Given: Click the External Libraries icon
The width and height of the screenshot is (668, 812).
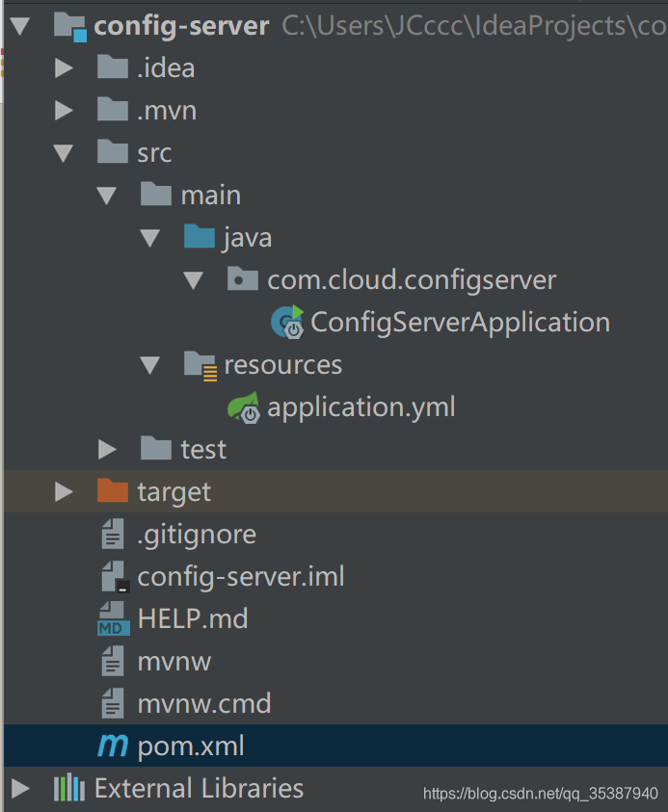Looking at the screenshot, I should [x=68, y=788].
